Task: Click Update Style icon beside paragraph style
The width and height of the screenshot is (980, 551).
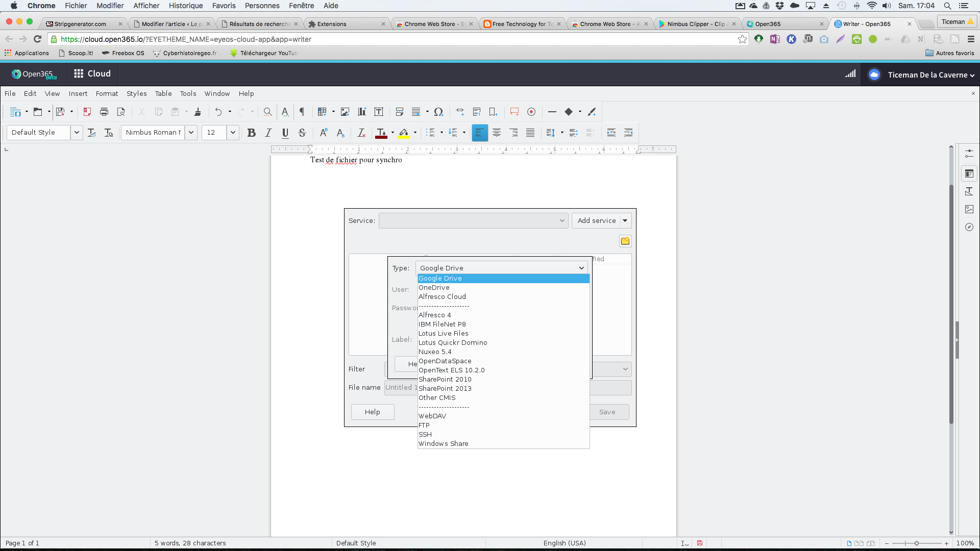Action: click(92, 133)
